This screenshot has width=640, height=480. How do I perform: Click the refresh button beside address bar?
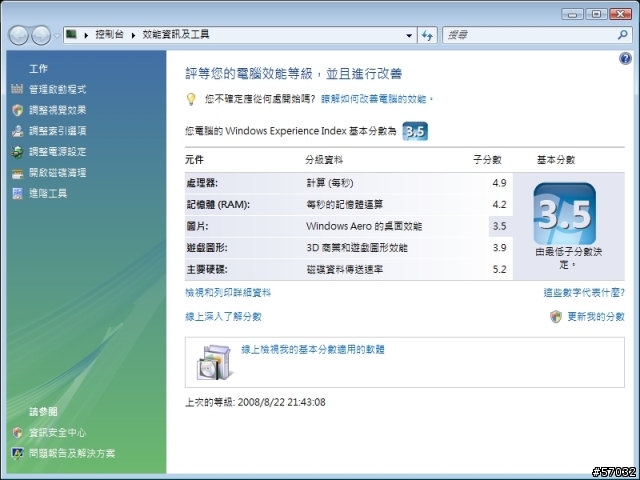(x=427, y=36)
